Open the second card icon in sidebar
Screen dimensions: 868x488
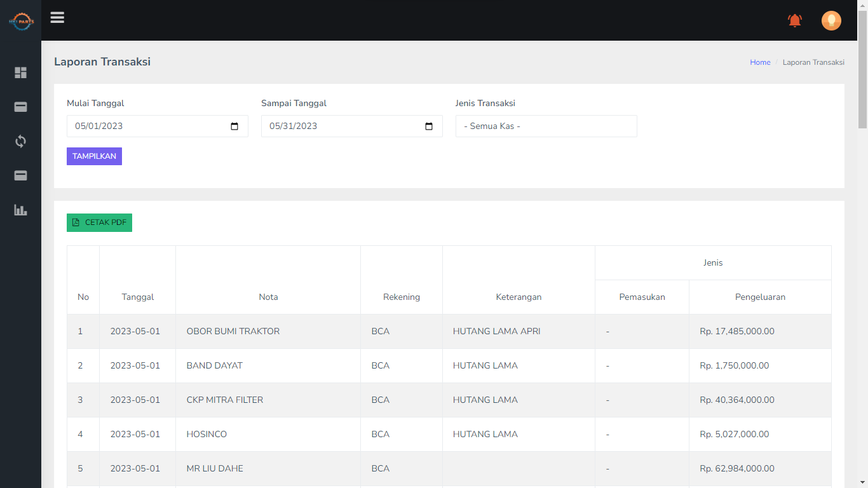[20, 175]
